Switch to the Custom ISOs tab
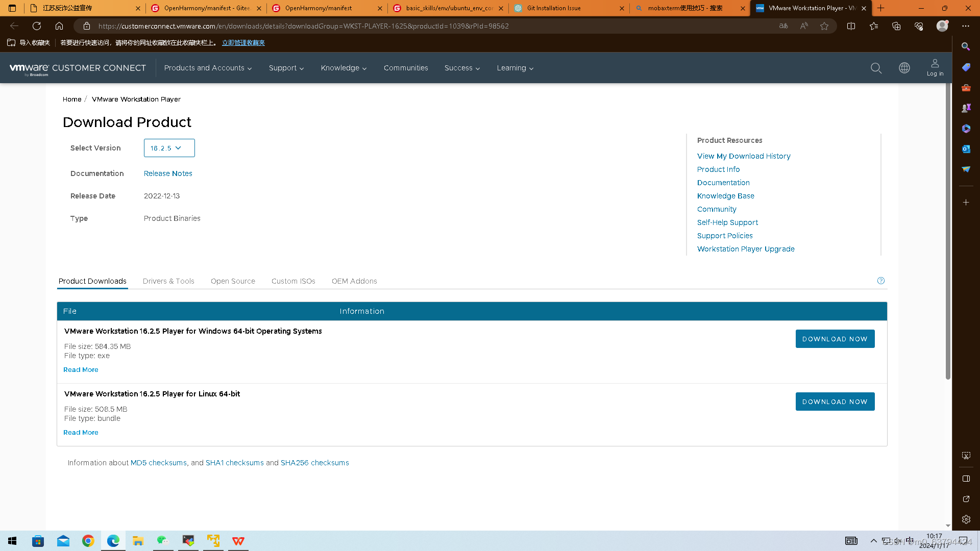Viewport: 980px width, 551px height. pyautogui.click(x=293, y=281)
